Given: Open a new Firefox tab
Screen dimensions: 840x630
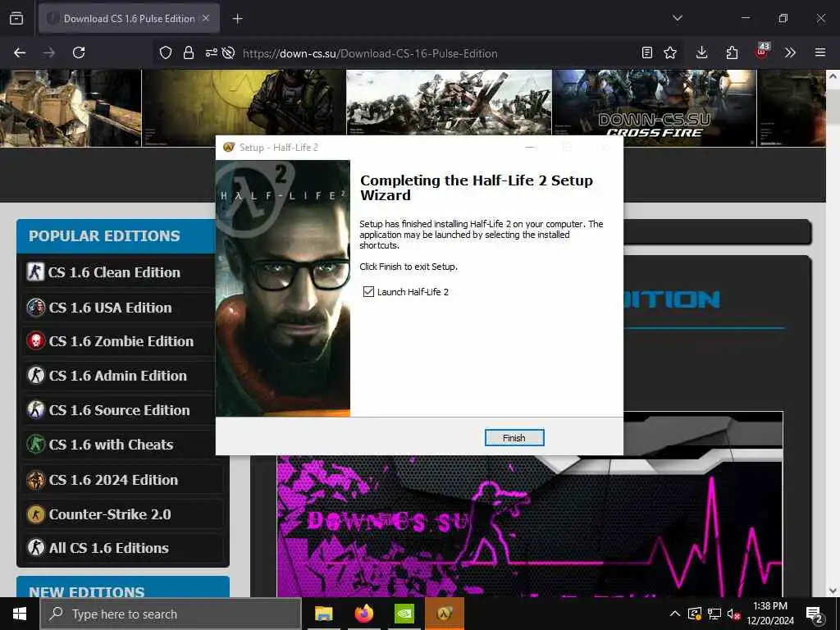Looking at the screenshot, I should (x=237, y=19).
